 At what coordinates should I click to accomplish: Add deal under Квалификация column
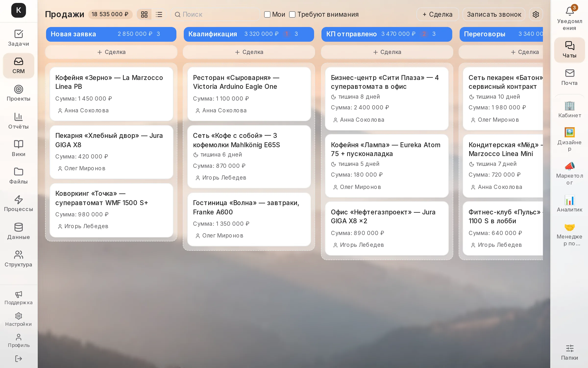pyautogui.click(x=249, y=52)
